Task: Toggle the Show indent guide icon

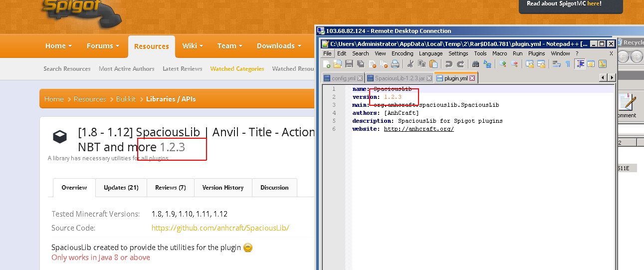Action: (x=580, y=64)
